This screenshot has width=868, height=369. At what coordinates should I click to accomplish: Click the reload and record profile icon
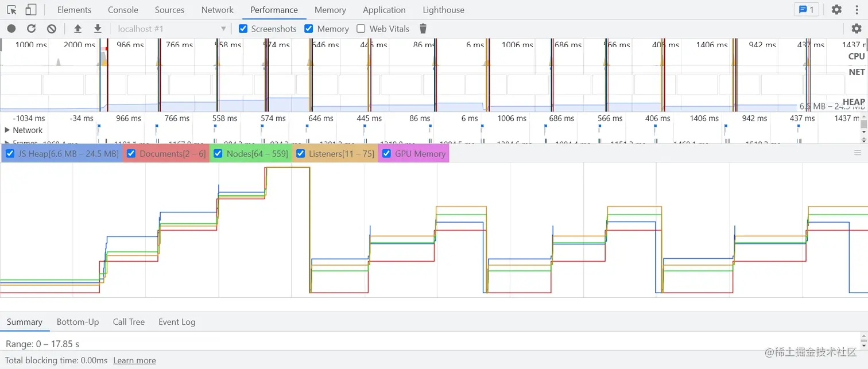[32, 29]
